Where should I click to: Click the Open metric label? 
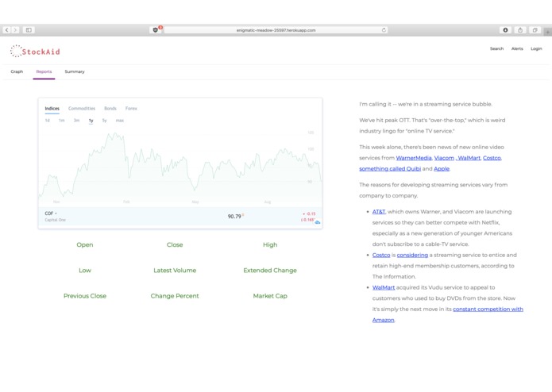85,244
